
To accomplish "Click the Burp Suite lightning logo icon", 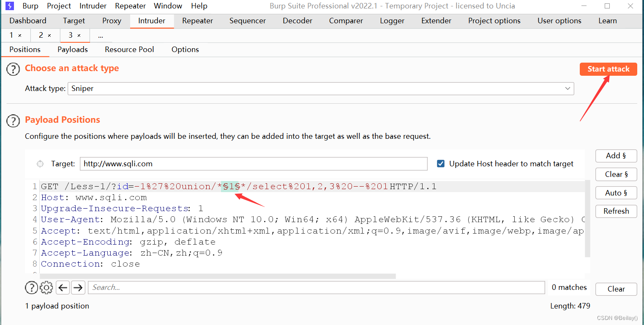I will coord(9,6).
